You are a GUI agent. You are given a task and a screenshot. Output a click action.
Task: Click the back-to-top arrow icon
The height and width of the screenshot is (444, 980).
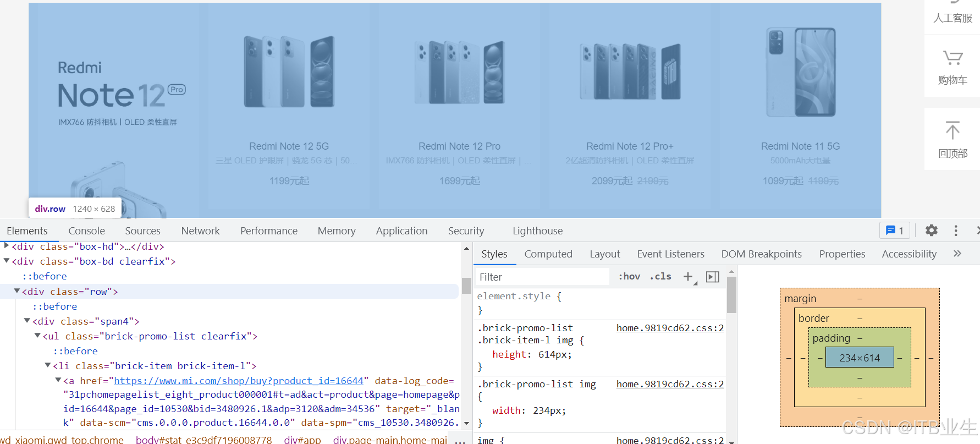tap(953, 130)
